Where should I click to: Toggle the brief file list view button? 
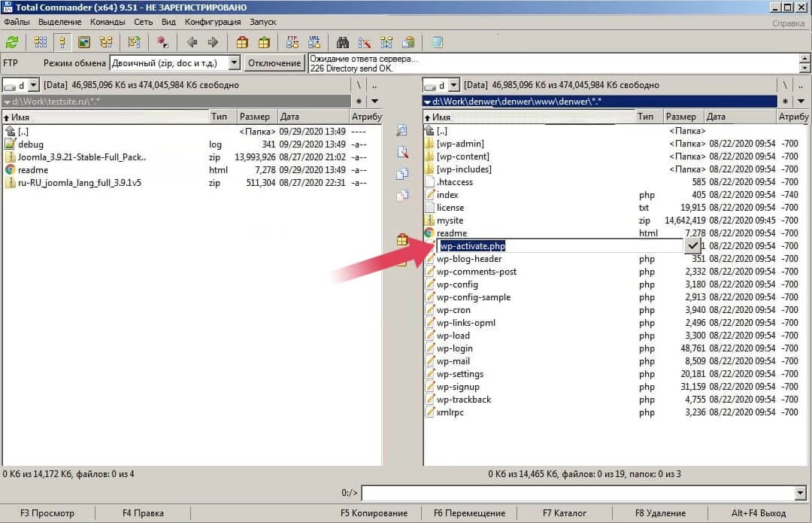pos(41,42)
